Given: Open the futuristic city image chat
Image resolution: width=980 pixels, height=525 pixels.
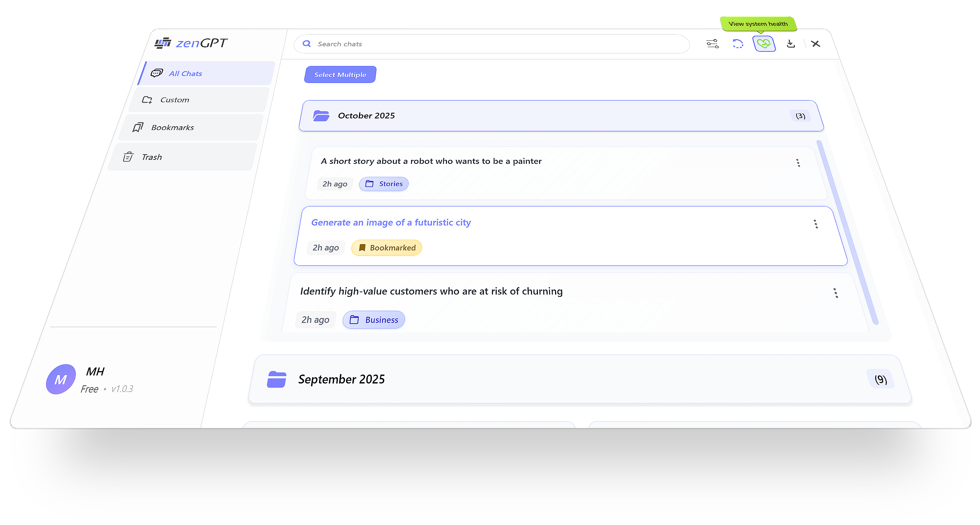Looking at the screenshot, I should pos(391,222).
